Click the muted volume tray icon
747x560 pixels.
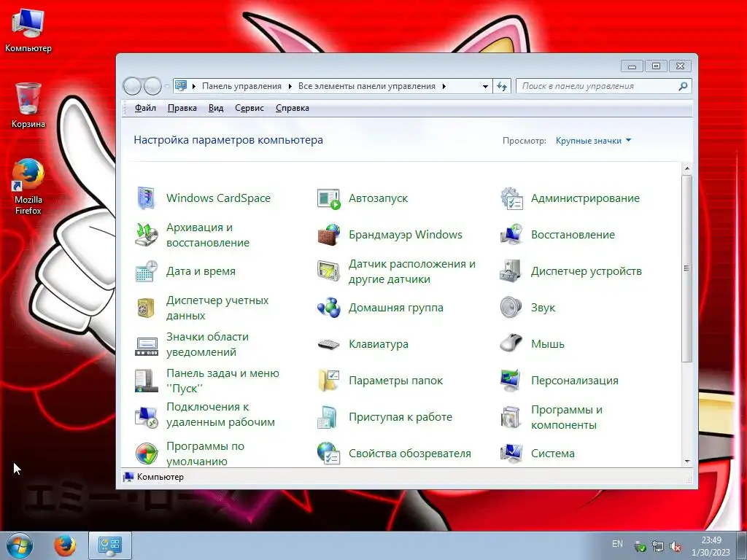click(x=675, y=547)
